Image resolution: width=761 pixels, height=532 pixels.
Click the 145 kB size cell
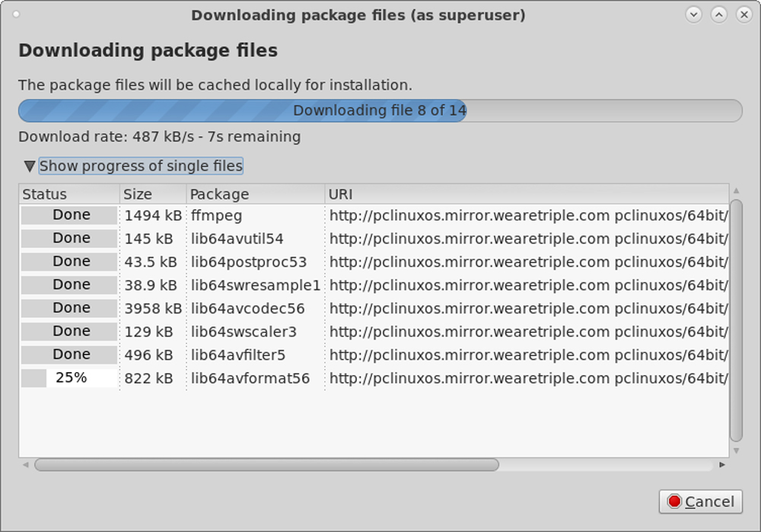tap(148, 239)
